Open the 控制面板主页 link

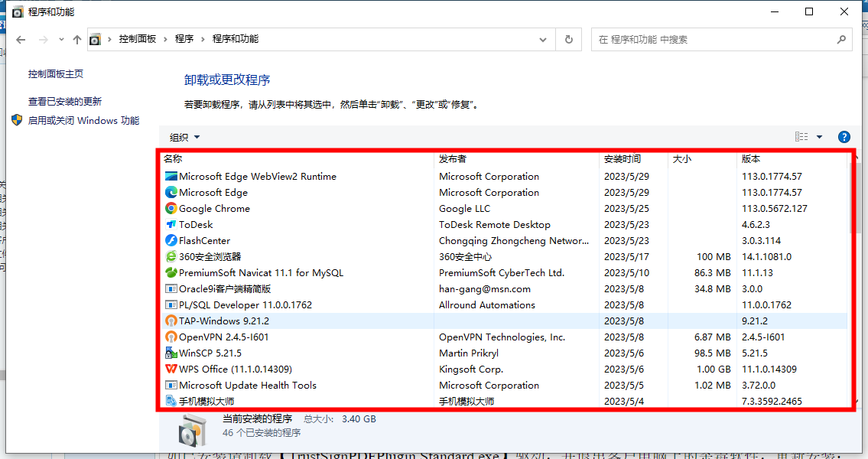point(56,74)
